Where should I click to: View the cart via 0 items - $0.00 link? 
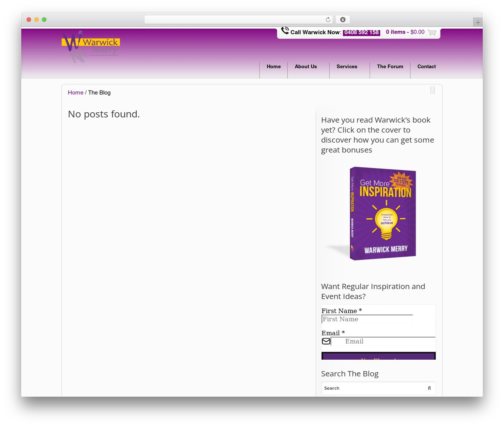pos(405,32)
